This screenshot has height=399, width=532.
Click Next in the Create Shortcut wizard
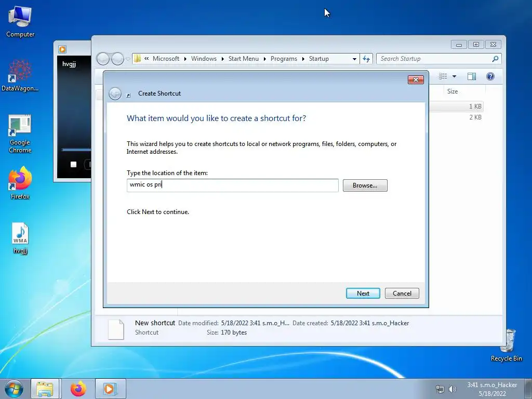363,293
